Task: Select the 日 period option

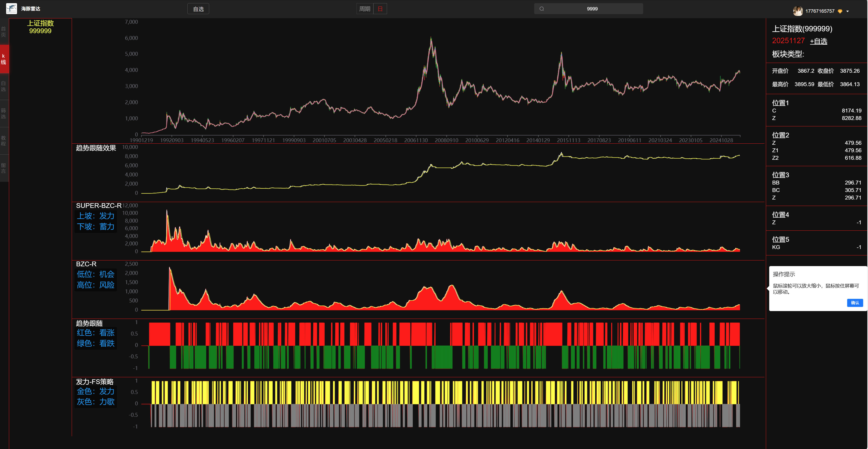Action: 380,9
